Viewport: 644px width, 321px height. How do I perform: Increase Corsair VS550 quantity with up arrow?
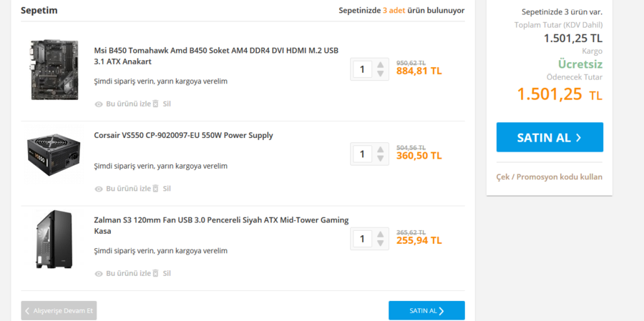(381, 149)
